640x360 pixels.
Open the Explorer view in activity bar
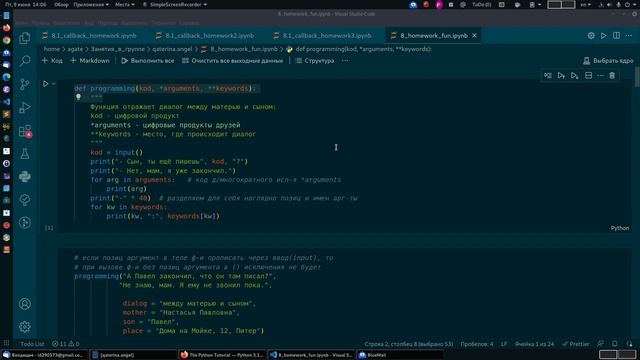click(x=24, y=38)
